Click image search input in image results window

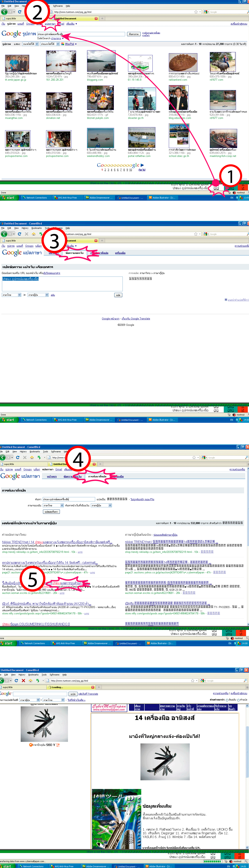click(81, 34)
